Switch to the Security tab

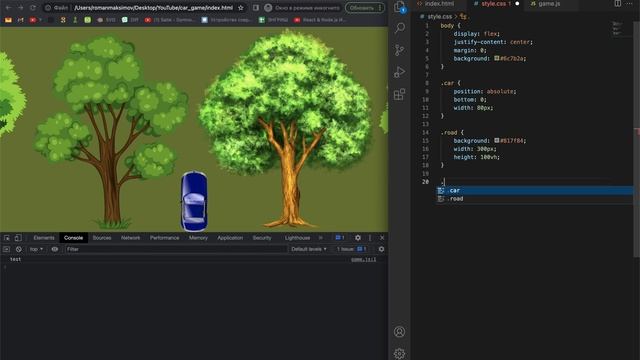coord(262,238)
